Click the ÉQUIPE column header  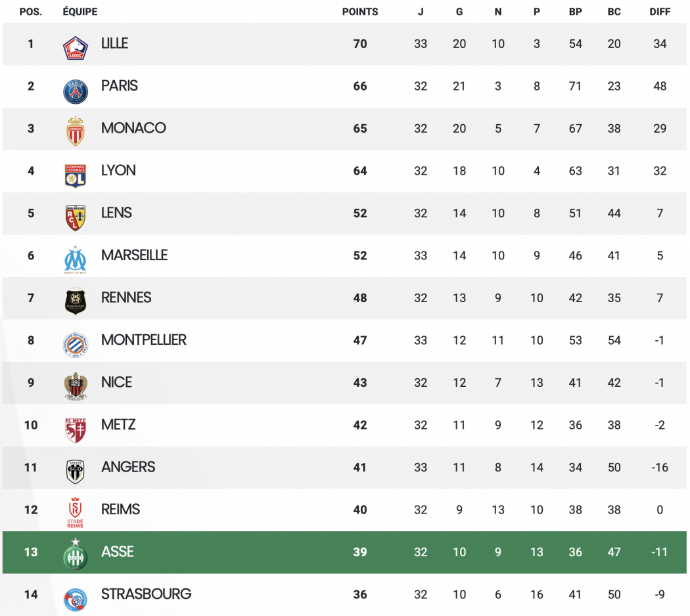pyautogui.click(x=80, y=12)
